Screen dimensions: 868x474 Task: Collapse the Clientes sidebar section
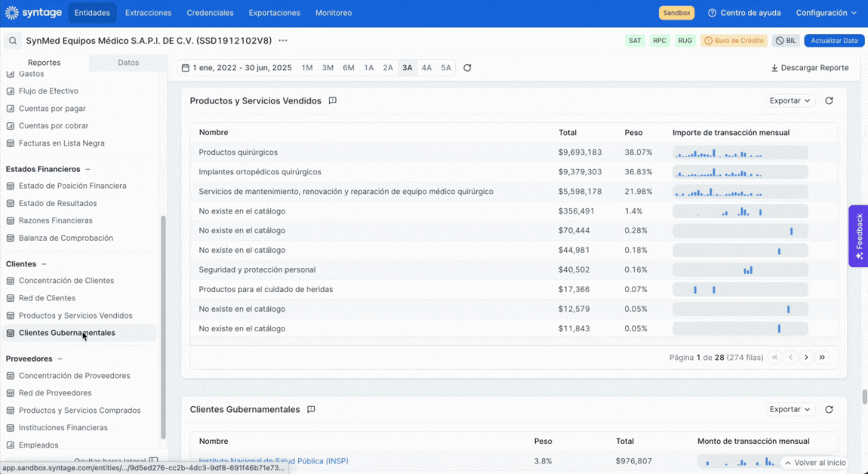click(x=44, y=264)
